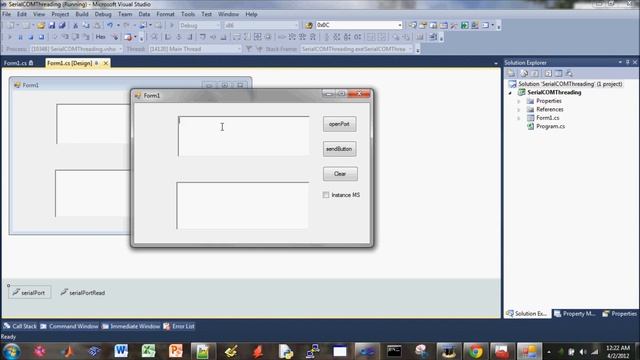Click the volume icon in system tray

[582, 351]
